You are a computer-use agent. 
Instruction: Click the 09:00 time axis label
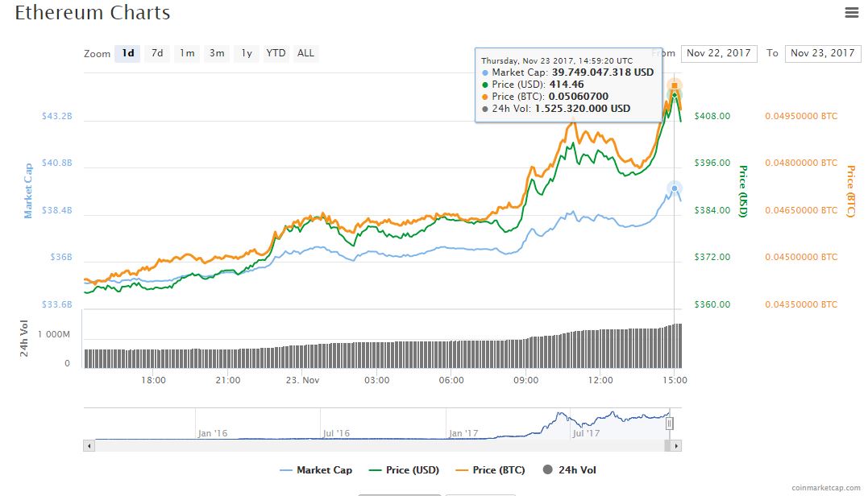[526, 380]
